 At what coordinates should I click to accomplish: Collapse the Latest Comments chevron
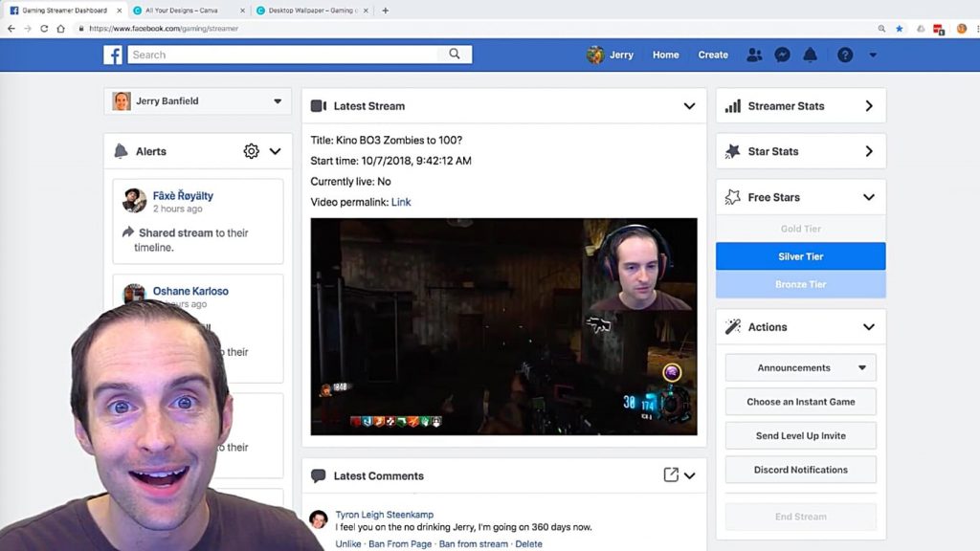[x=689, y=475]
